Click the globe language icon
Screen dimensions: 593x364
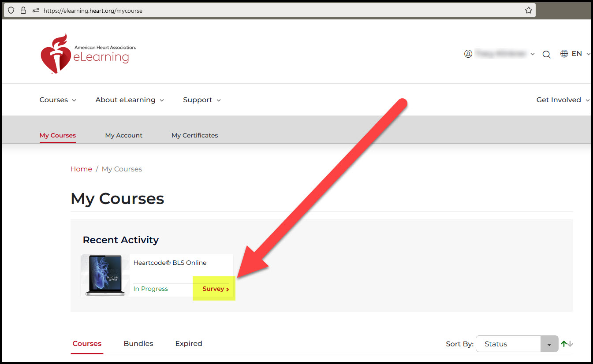click(x=563, y=53)
